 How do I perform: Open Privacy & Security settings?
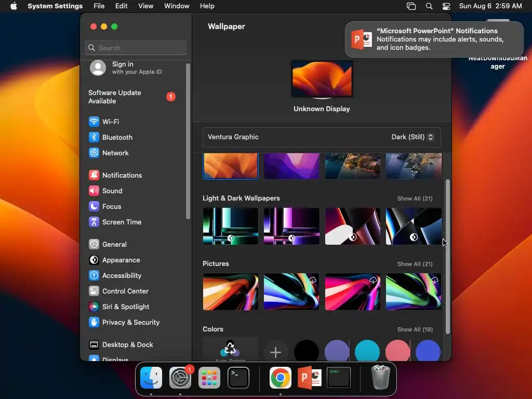[124, 322]
